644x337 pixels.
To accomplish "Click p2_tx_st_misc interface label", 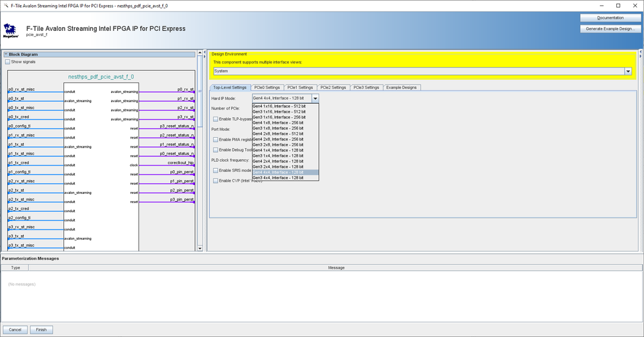I will [x=21, y=199].
